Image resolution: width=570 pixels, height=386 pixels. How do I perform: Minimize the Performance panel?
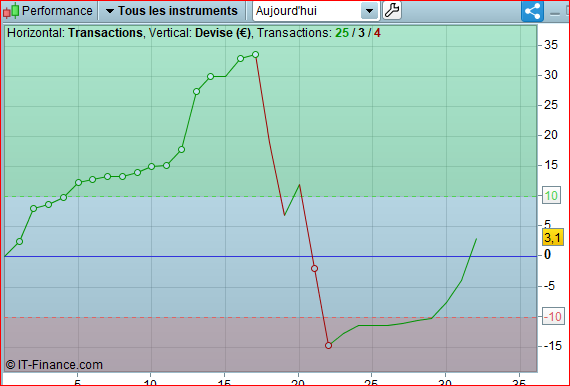(555, 14)
